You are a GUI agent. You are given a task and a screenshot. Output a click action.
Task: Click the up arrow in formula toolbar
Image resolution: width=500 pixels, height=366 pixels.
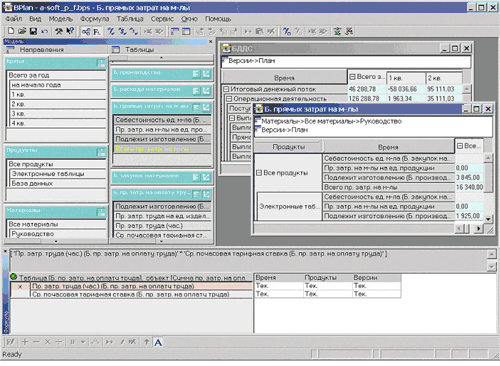[146, 342]
